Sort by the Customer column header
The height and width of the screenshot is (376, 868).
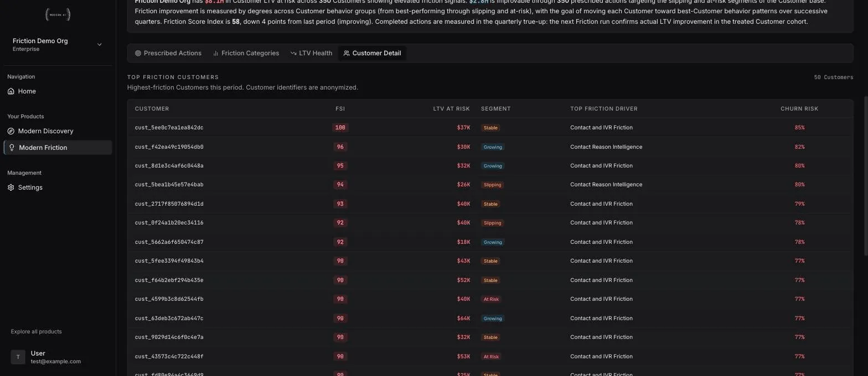tap(152, 109)
